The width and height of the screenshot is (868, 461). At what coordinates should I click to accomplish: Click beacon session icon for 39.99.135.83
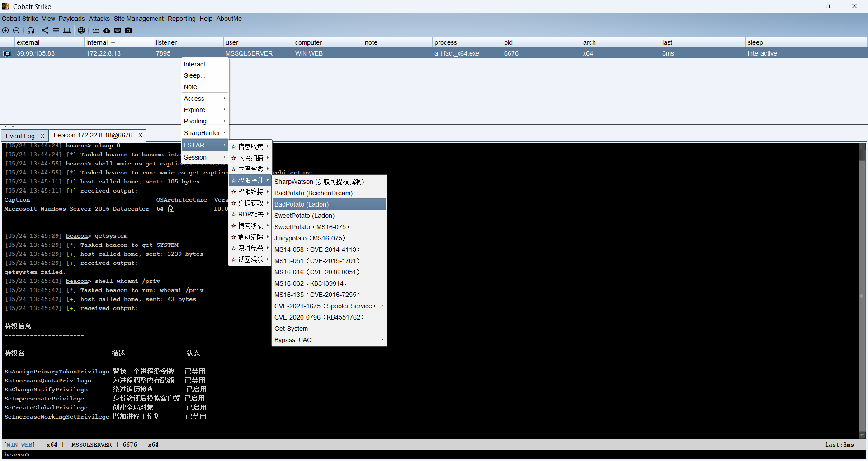click(x=7, y=53)
